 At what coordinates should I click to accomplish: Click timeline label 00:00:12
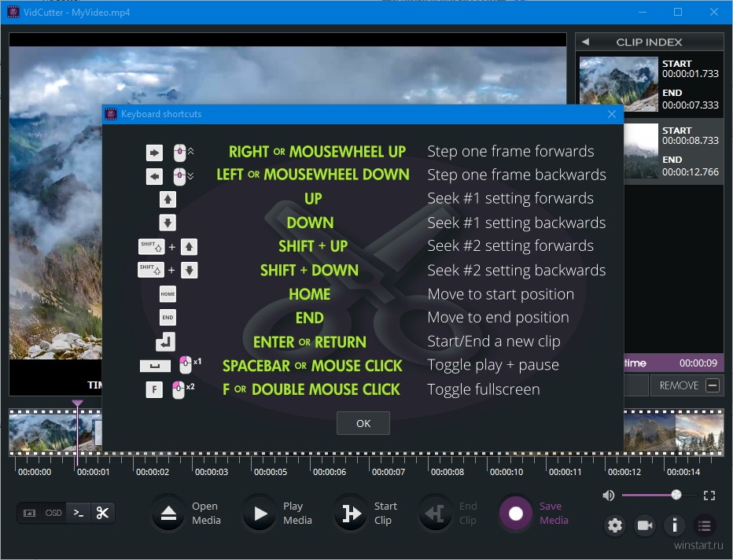tap(624, 472)
